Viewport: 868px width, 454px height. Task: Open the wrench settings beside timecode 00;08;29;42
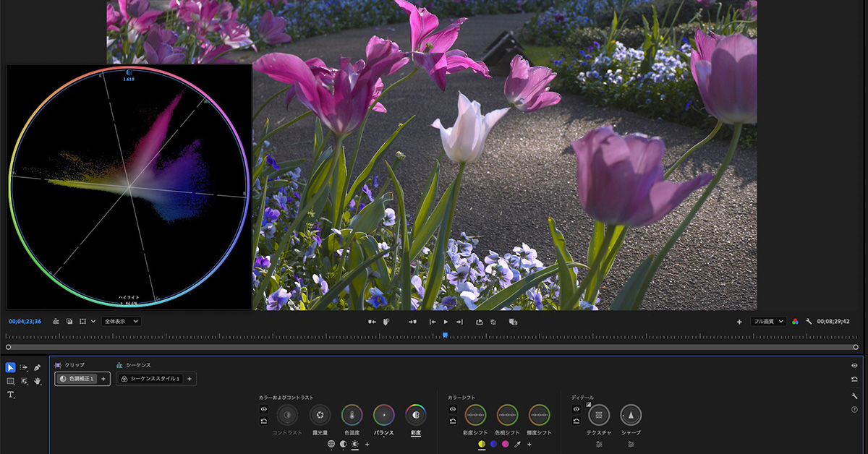809,322
